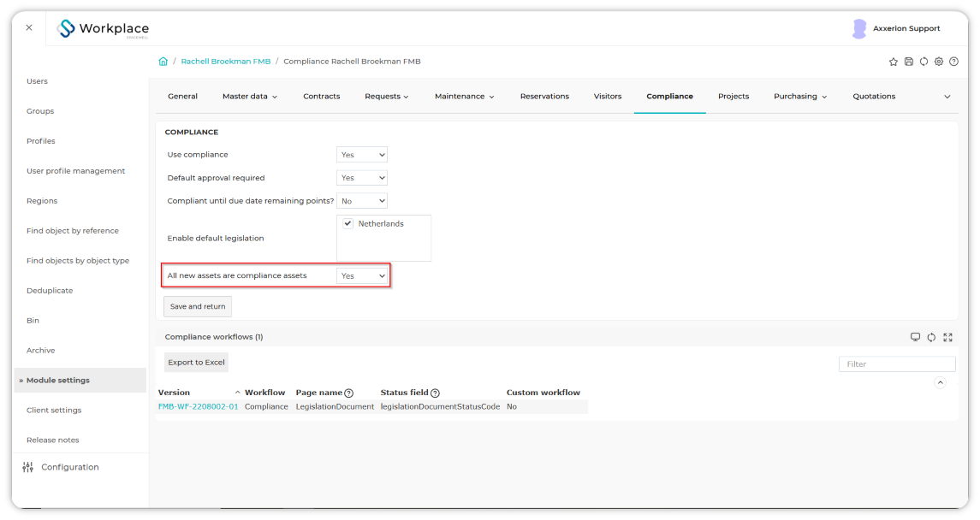Refresh the Compliance workflows list
The width and height of the screenshot is (980, 520).
click(931, 337)
